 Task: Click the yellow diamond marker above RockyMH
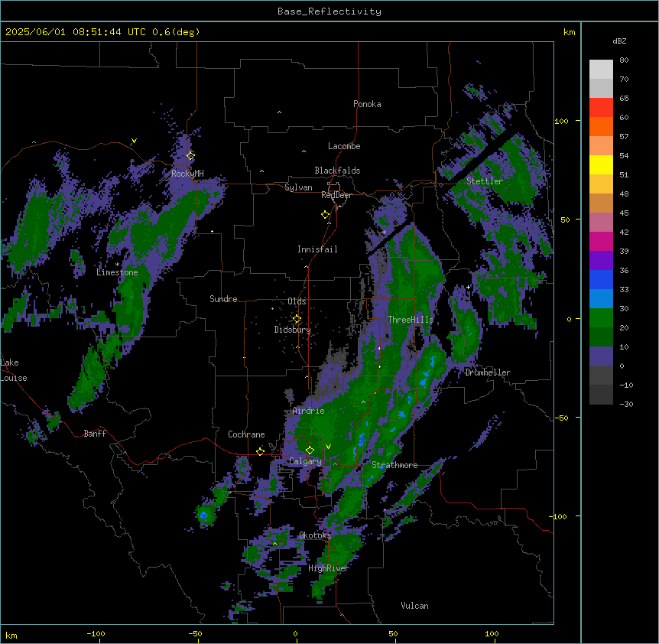(x=190, y=156)
